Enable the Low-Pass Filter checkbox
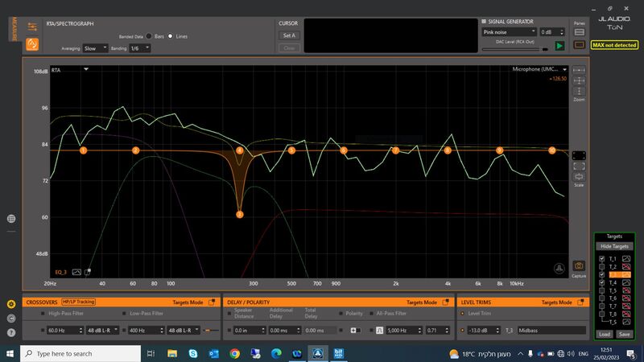Image resolution: width=644 pixels, height=362 pixels. pos(124,314)
